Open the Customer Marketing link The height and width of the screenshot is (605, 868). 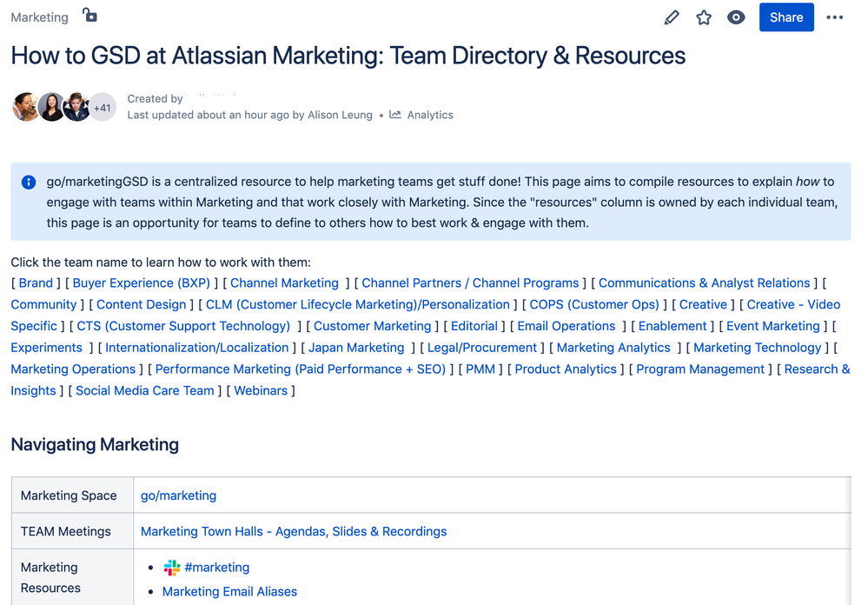372,326
